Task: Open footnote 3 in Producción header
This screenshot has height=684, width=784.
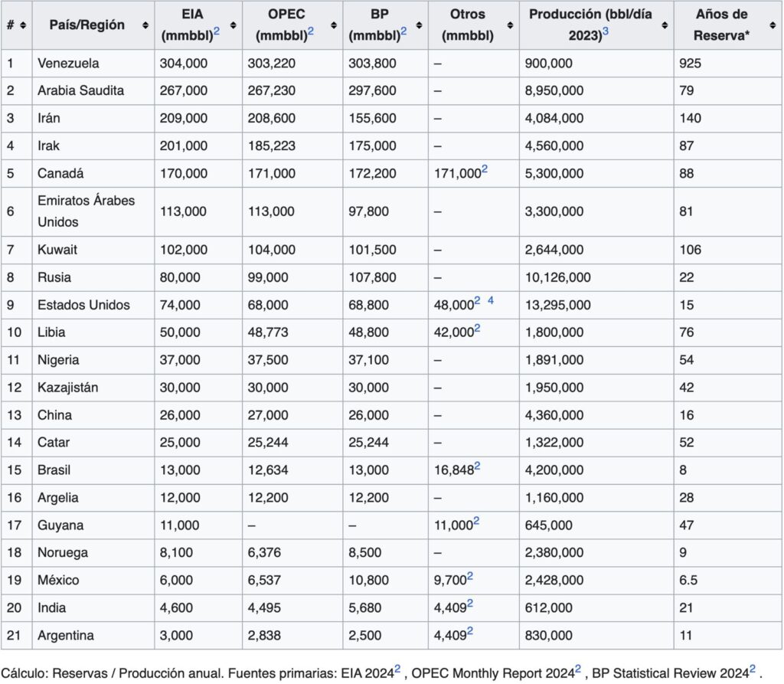Action: tap(606, 31)
